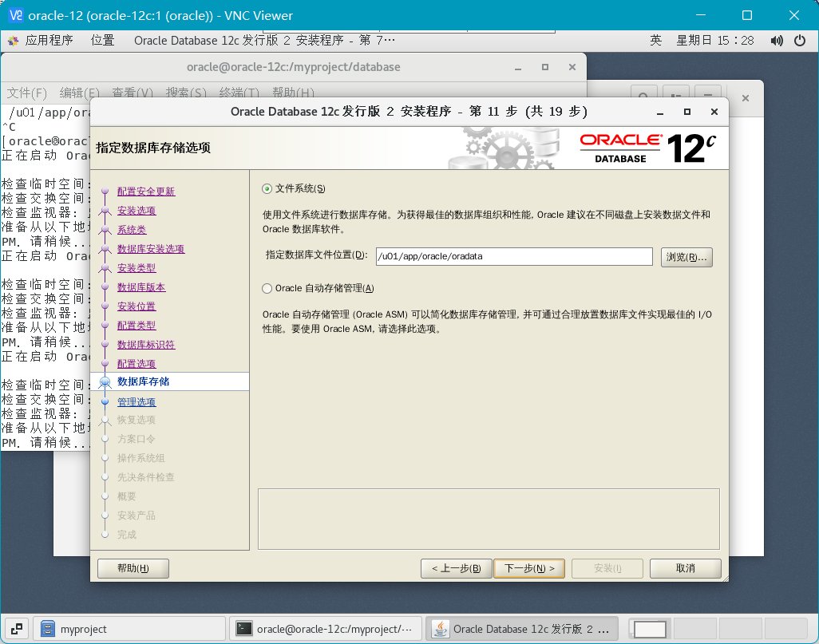
Task: Open 文件(F) menu in terminal window
Action: pyautogui.click(x=26, y=93)
